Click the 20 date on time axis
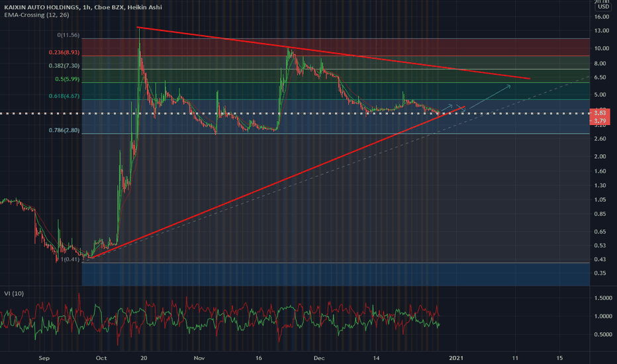The image size is (617, 364). pyautogui.click(x=144, y=358)
